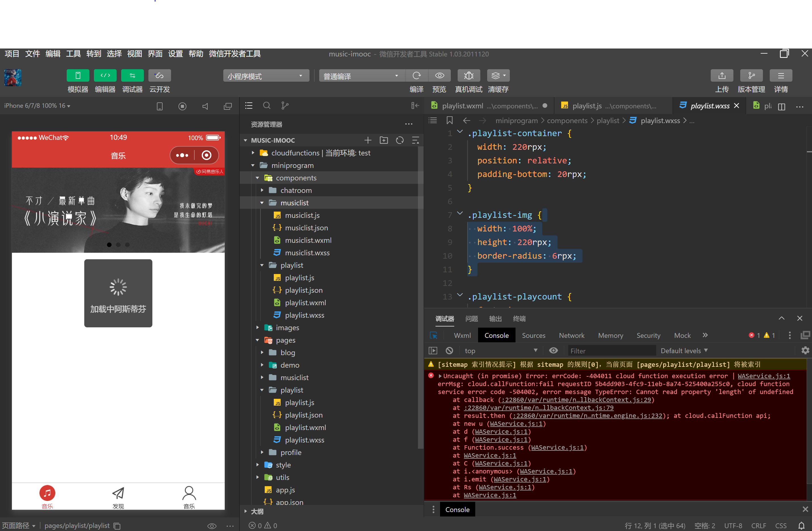The width and height of the screenshot is (812, 531).
Task: Switch to playlist.wxml editor tab
Action: (489, 106)
